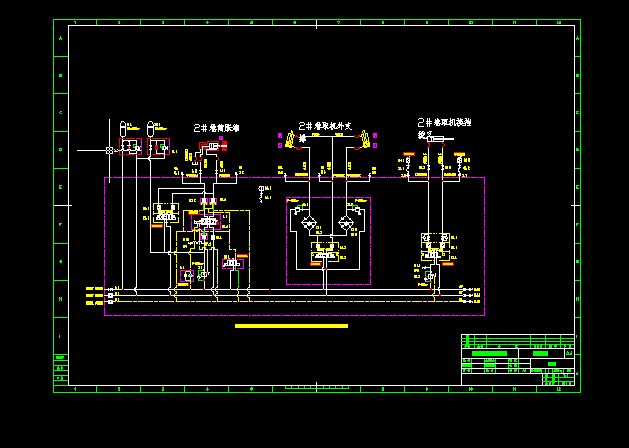Click the top yellow label left of the bus lines

click(x=95, y=289)
